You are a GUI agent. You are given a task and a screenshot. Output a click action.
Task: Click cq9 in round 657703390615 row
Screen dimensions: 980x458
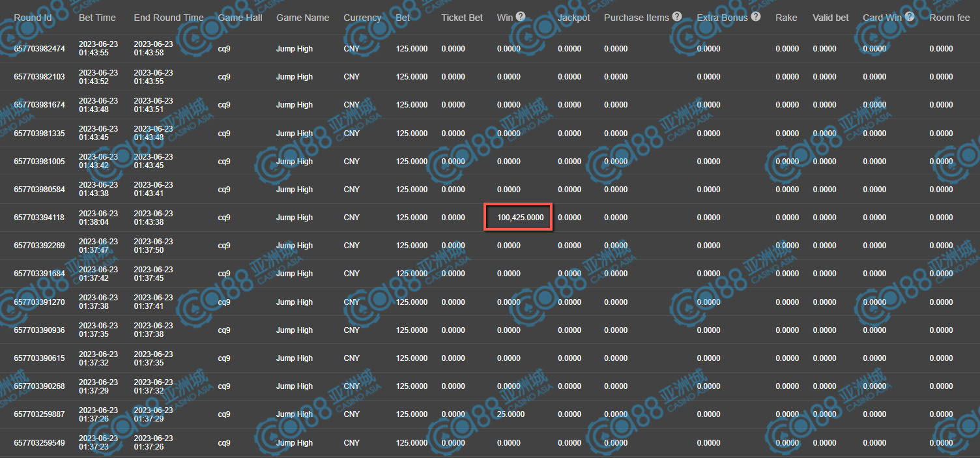[224, 358]
